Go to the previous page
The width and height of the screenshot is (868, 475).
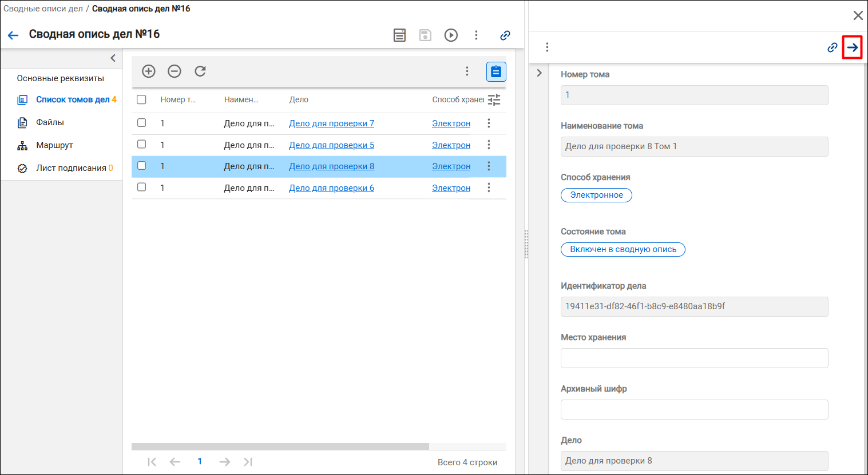[x=175, y=462]
